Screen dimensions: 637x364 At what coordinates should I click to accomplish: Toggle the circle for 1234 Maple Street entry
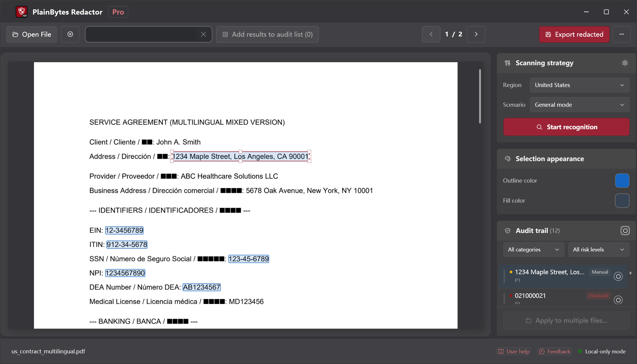point(618,276)
